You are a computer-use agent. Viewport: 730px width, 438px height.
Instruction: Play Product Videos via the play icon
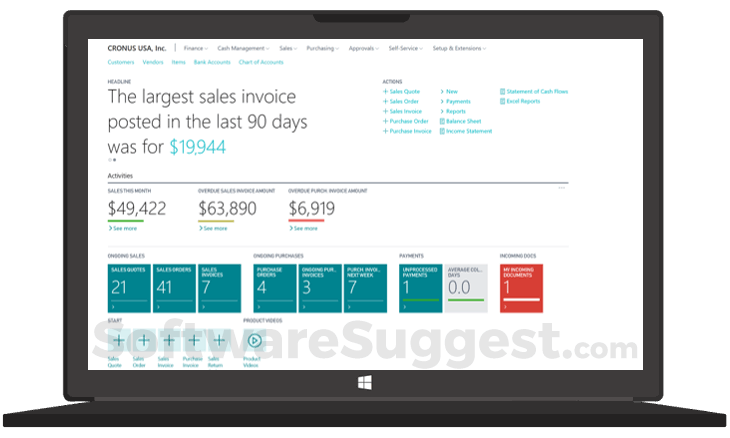click(x=253, y=340)
